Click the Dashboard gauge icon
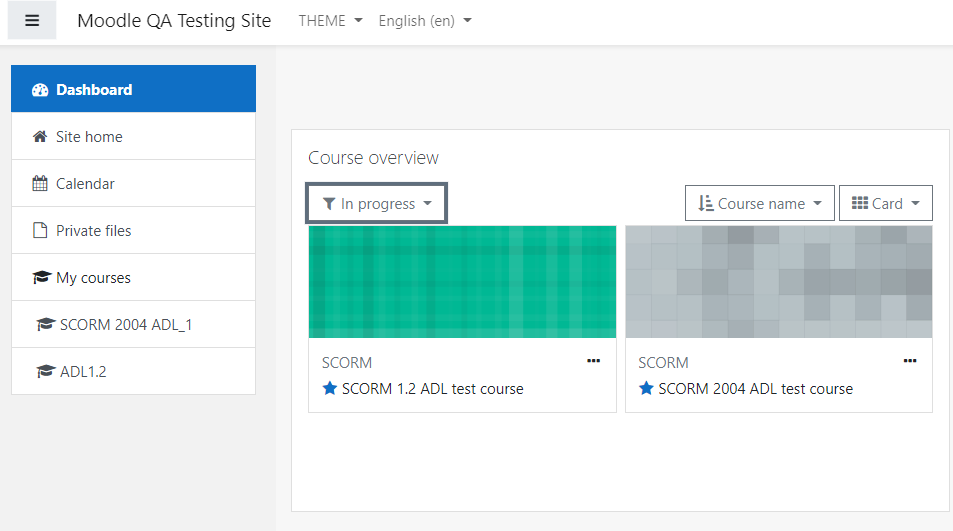Viewport: 953px width, 531px height. point(40,90)
